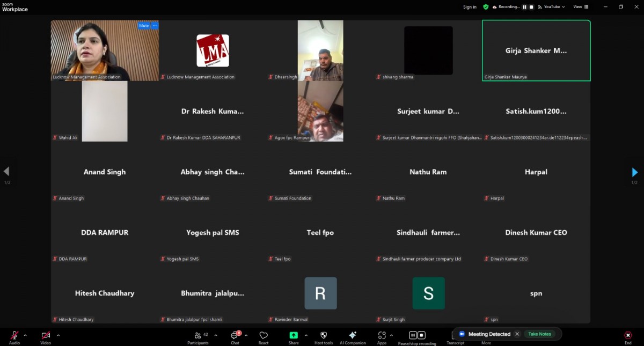The image size is (644, 346).
Task: Expand the caret next to Chat
Action: click(x=246, y=335)
